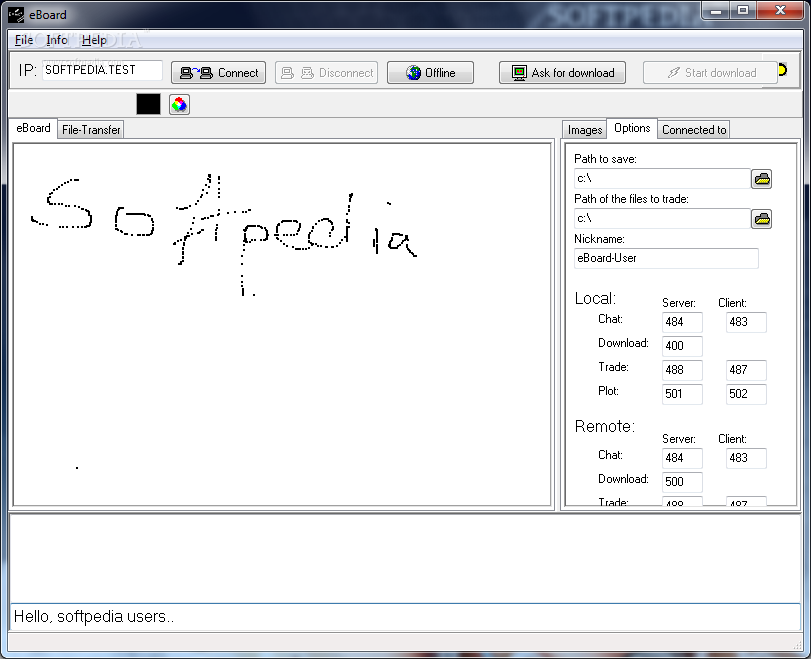
Task: Switch to the eBoard tab
Action: [33, 128]
